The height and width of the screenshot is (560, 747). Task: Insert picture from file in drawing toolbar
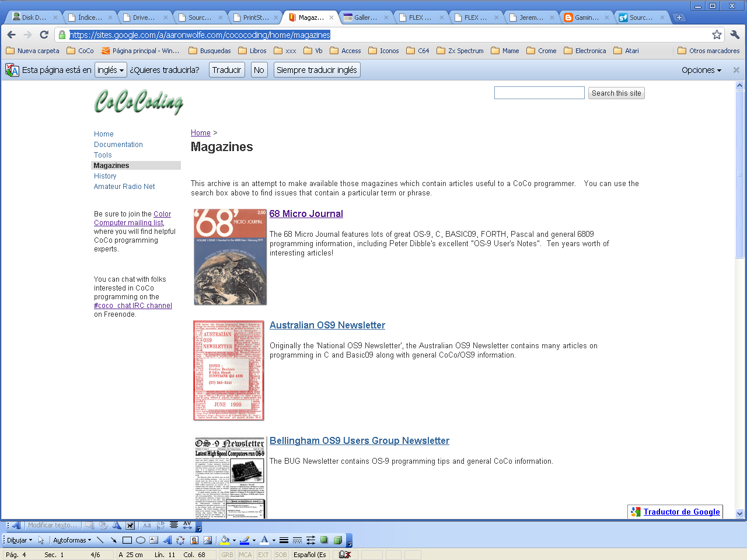tap(208, 540)
